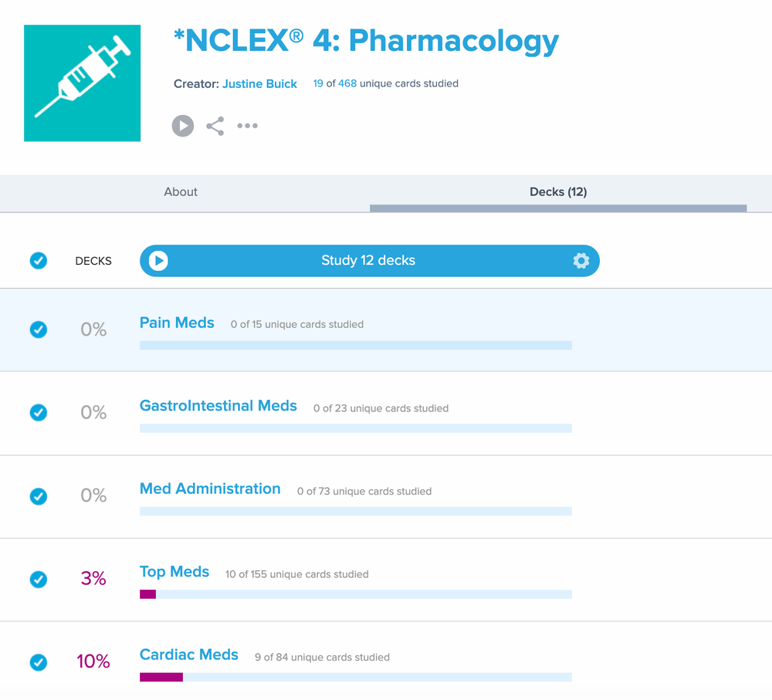The width and height of the screenshot is (772, 700).
Task: Switch to the About tab
Action: coord(180,191)
